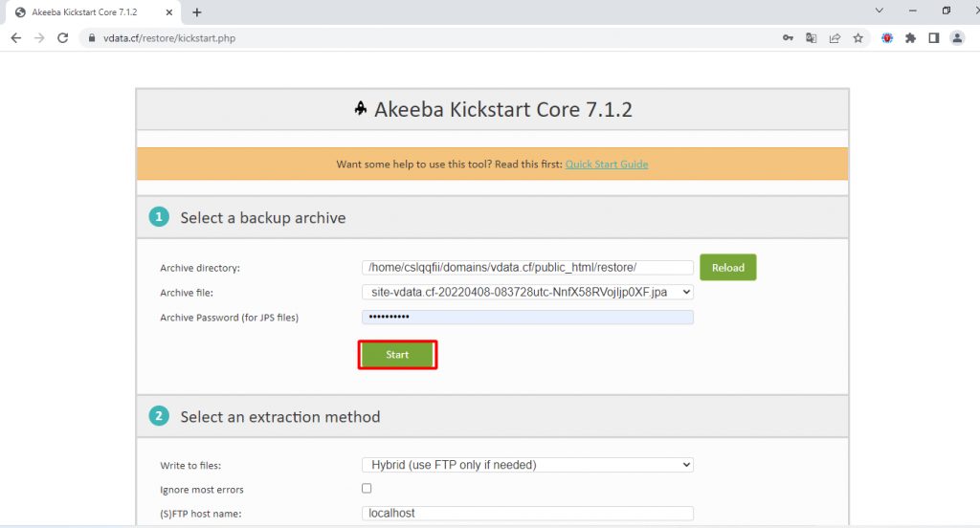This screenshot has height=528, width=980.
Task: Click into the Archive Password field
Action: (x=526, y=318)
